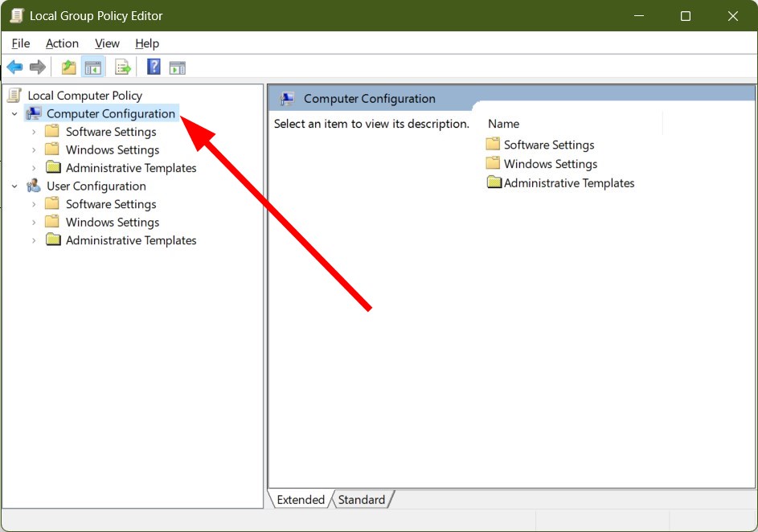
Task: Collapse the Computer Configuration node
Action: click(14, 114)
